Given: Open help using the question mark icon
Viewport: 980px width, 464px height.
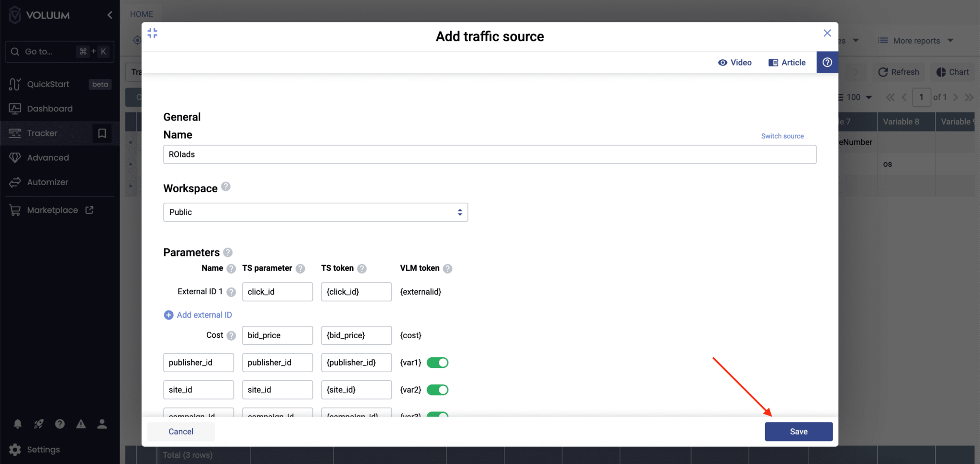Looking at the screenshot, I should pos(59,424).
